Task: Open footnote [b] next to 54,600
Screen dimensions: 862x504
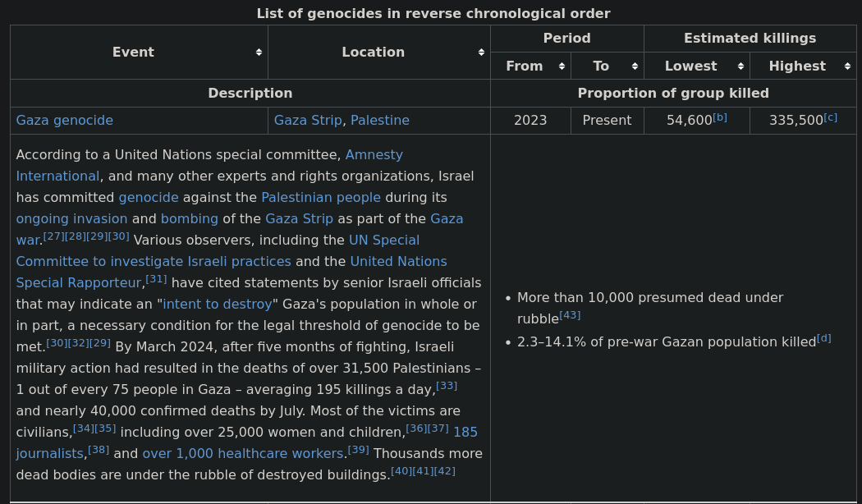Action: (x=720, y=117)
